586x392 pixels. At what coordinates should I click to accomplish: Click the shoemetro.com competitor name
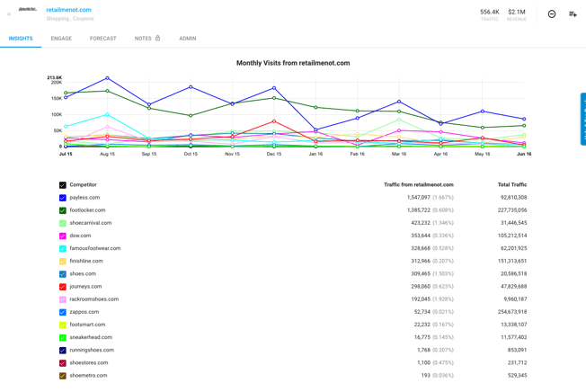click(88, 375)
